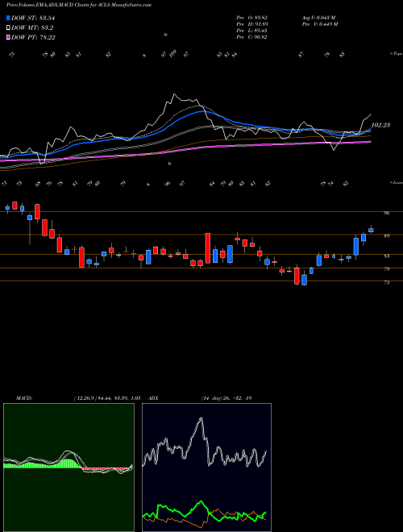The image size is (403, 532).
Task: Click the Pre C previous close value
Action: (251, 37)
